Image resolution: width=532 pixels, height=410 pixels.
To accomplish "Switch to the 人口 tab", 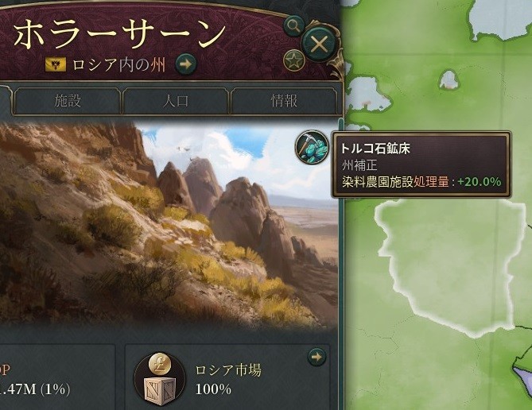I will 176,101.
